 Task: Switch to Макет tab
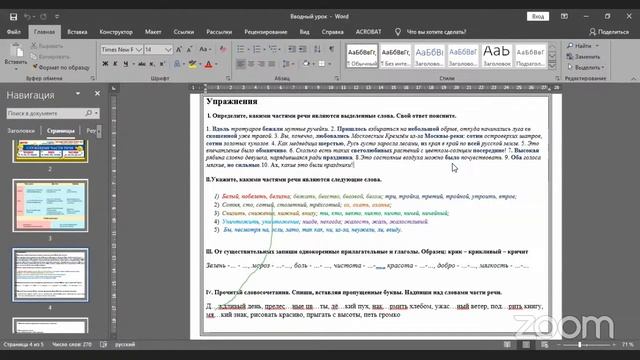tap(153, 32)
